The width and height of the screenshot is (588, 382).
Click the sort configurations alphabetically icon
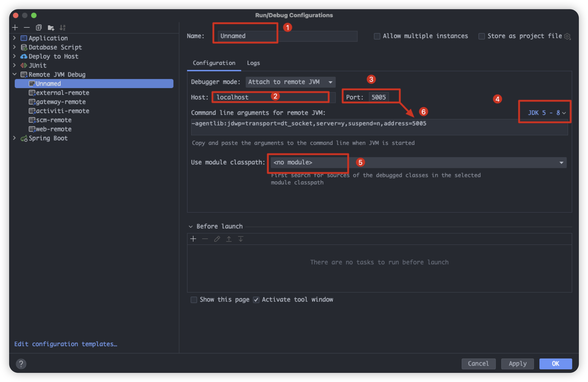tap(62, 27)
